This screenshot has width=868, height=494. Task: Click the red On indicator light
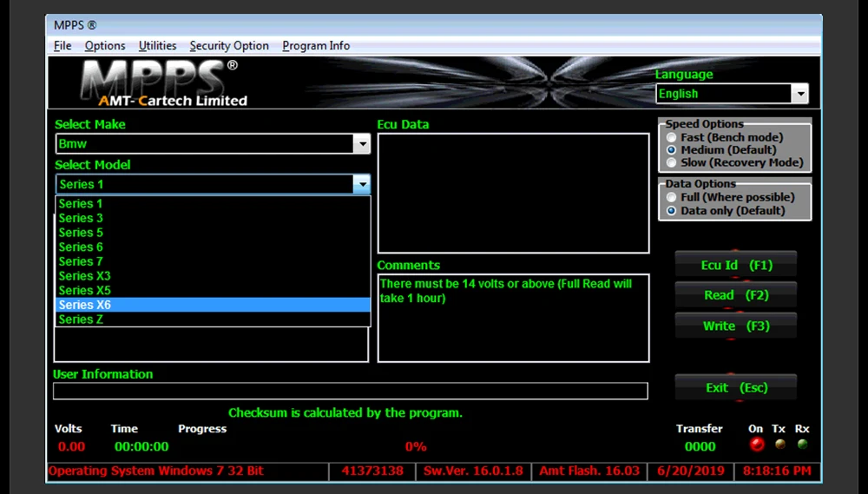point(757,445)
